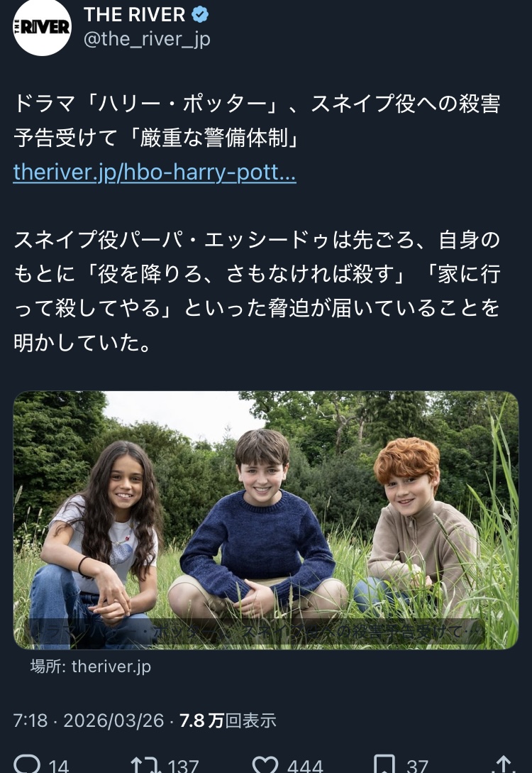Image resolution: width=532 pixels, height=773 pixels.
Task: Tap the 137 reposts count
Action: [x=183, y=766]
